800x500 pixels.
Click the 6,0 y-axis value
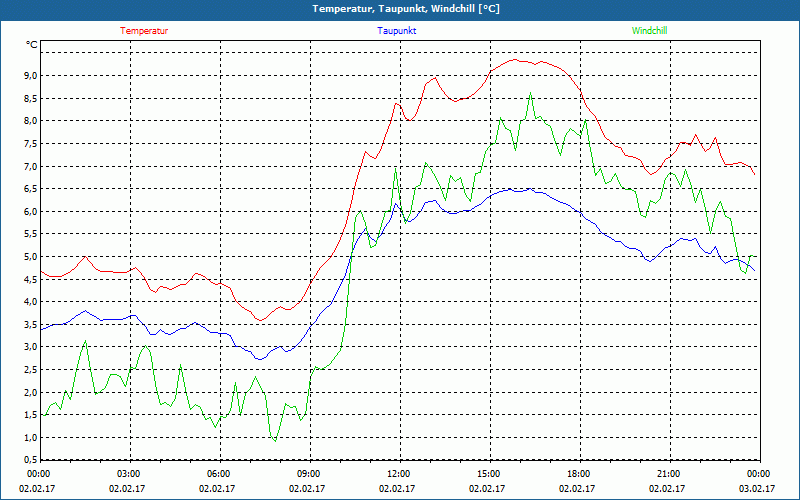[x=31, y=212]
